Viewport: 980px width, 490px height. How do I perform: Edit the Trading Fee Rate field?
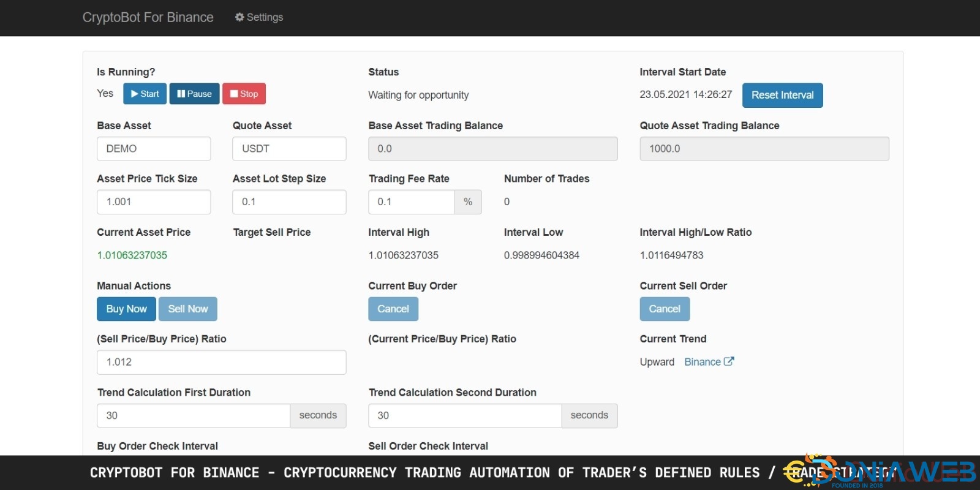(x=412, y=202)
